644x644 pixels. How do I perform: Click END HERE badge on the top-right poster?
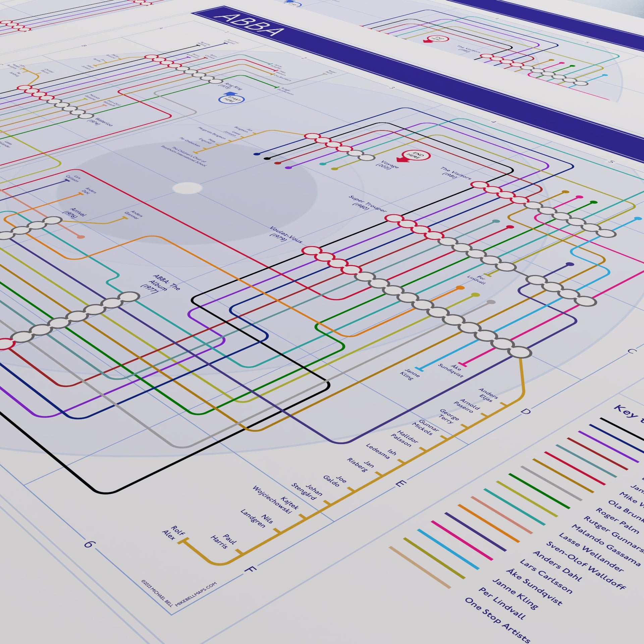point(436,39)
